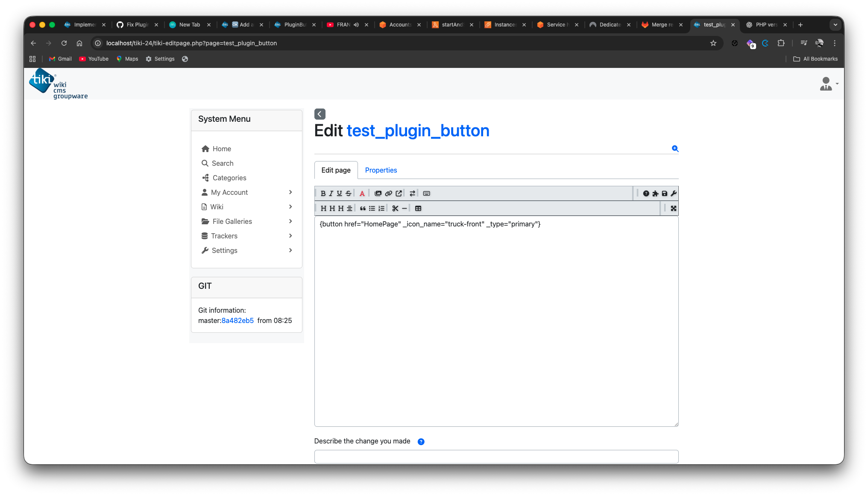Viewport: 868px width, 496px height.
Task: Click the underline toolbar icon
Action: click(340, 194)
